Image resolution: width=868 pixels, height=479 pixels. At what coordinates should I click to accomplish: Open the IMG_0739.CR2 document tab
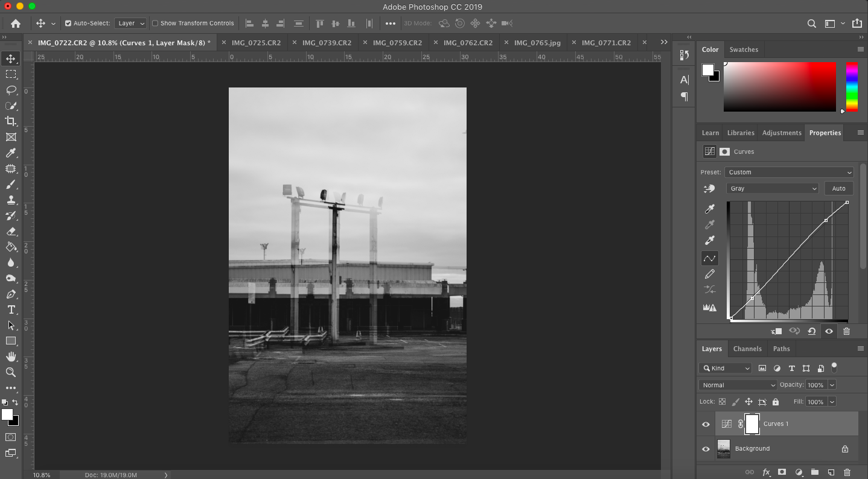pyautogui.click(x=327, y=43)
